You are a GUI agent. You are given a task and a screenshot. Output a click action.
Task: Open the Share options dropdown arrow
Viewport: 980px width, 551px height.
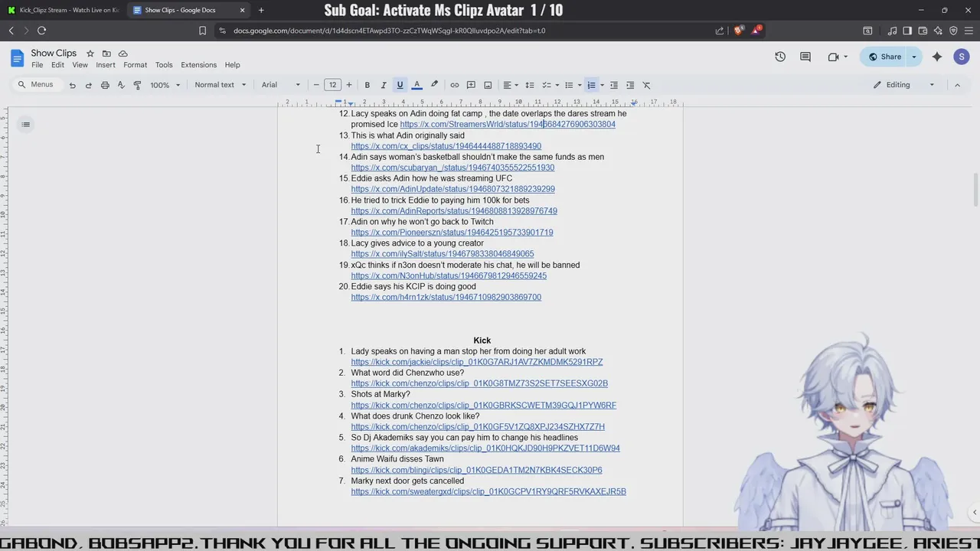click(913, 57)
